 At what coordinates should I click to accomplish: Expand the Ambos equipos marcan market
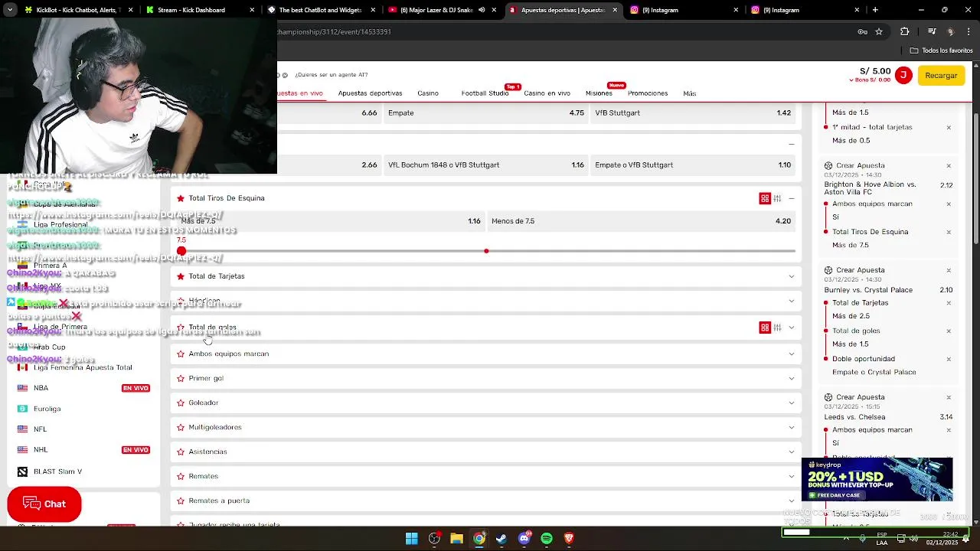click(x=791, y=354)
